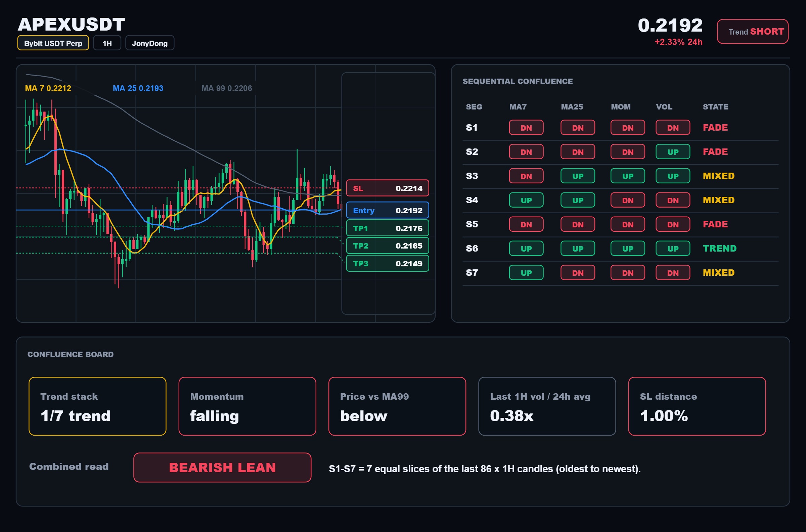Image resolution: width=806 pixels, height=532 pixels.
Task: Click the CONFLUENCE BOARD heading
Action: pyautogui.click(x=71, y=354)
